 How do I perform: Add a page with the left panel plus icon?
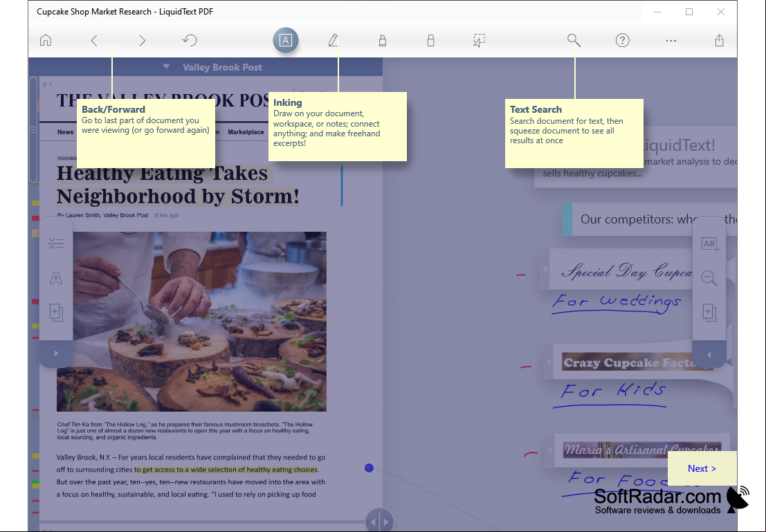click(x=56, y=313)
